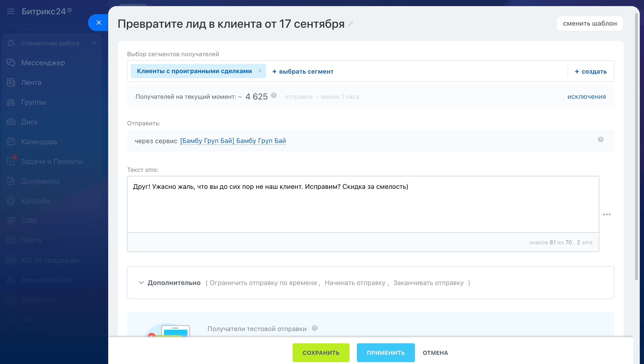Click the pencil icon to edit title
644x364 pixels.
(x=350, y=24)
